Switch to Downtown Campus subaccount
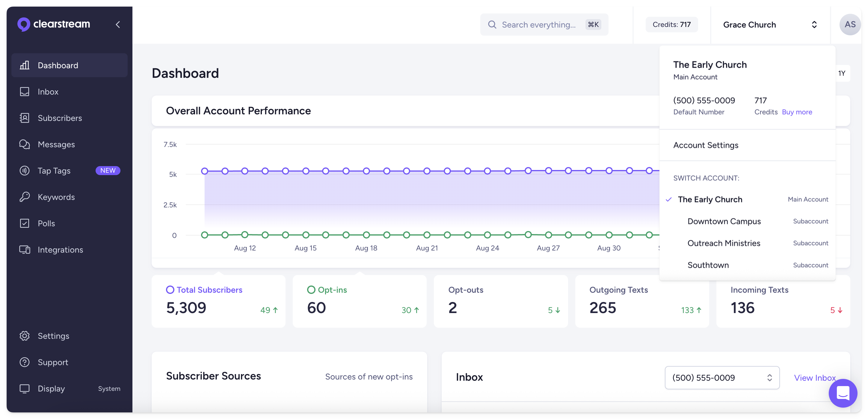The image size is (868, 419). coord(747,221)
